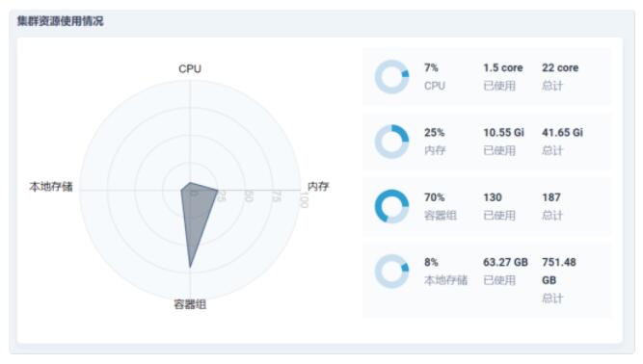The width and height of the screenshot is (643, 364).
Task: Click the 1.5 core used value
Action: (503, 67)
